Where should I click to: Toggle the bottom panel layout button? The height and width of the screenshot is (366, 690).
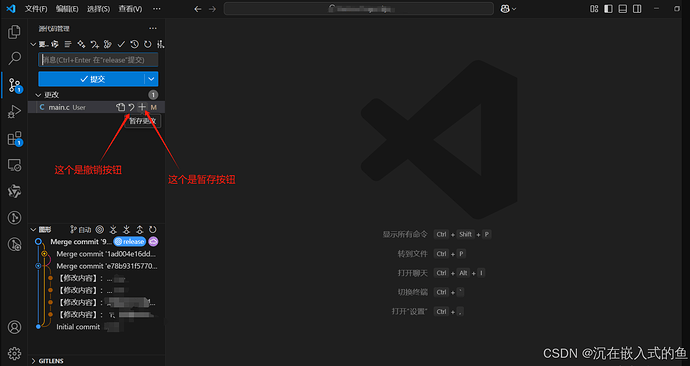click(x=623, y=9)
